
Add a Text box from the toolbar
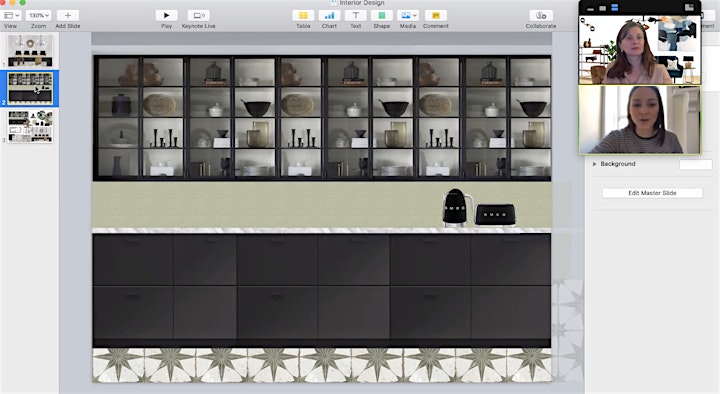[355, 15]
